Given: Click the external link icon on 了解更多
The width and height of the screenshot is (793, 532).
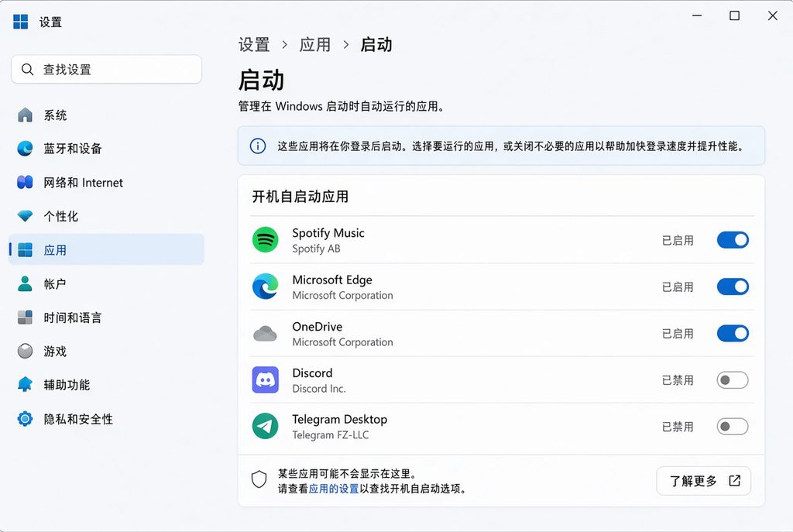Looking at the screenshot, I should [x=735, y=480].
